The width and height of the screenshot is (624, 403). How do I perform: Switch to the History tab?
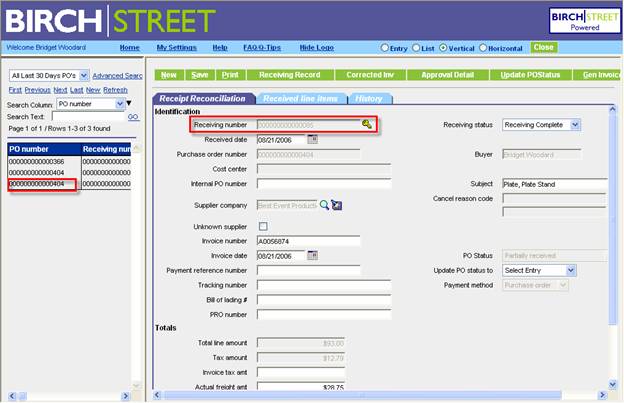(369, 99)
